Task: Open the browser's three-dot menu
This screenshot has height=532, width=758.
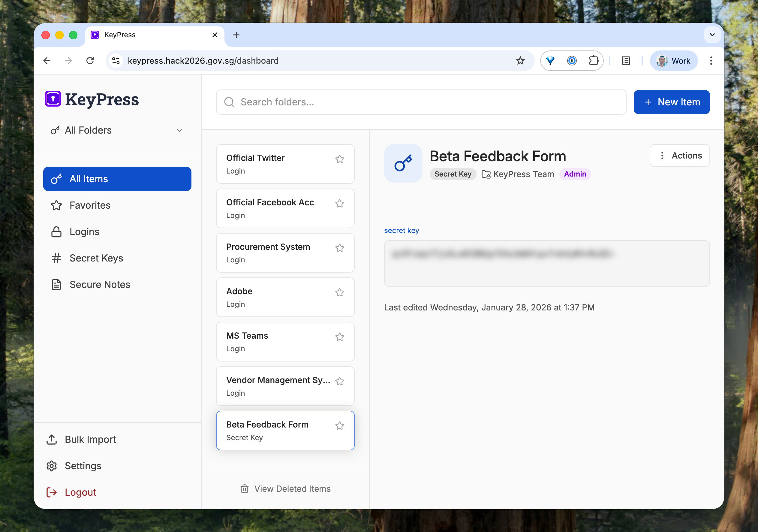Action: coord(711,60)
